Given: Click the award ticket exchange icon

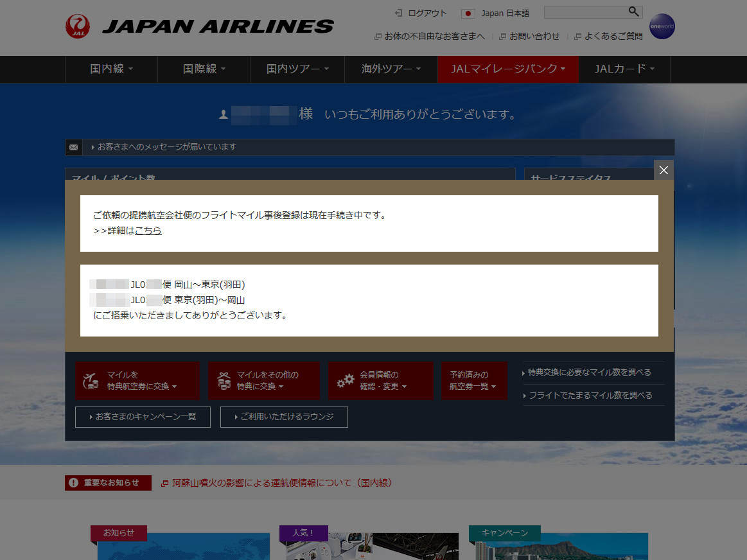Looking at the screenshot, I should tap(91, 380).
